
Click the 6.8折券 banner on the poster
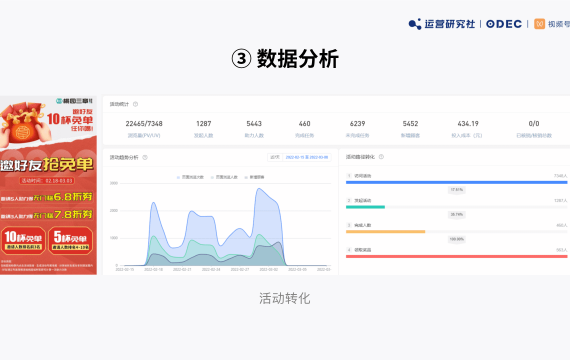pyautogui.click(x=47, y=197)
